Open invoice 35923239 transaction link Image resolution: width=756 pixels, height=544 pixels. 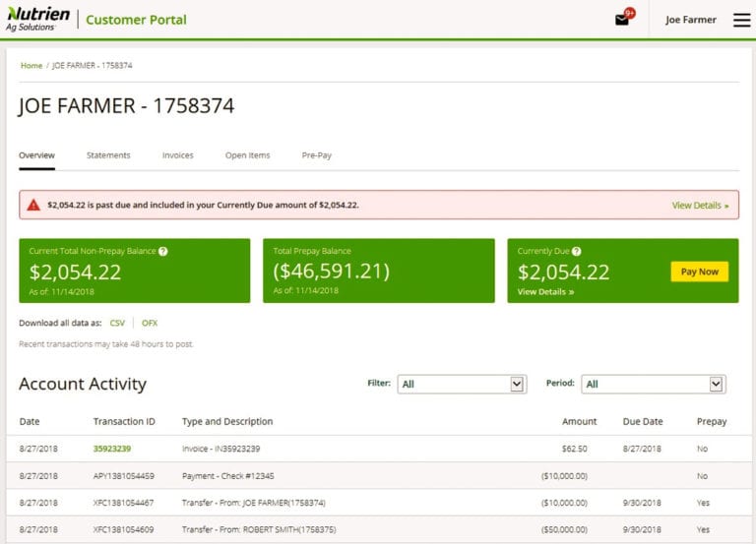(112, 449)
